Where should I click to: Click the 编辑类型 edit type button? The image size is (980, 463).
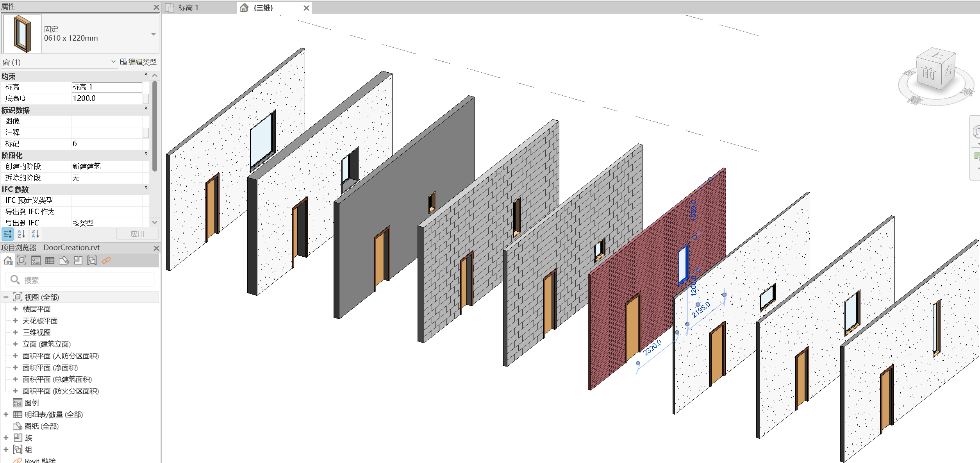tap(138, 62)
